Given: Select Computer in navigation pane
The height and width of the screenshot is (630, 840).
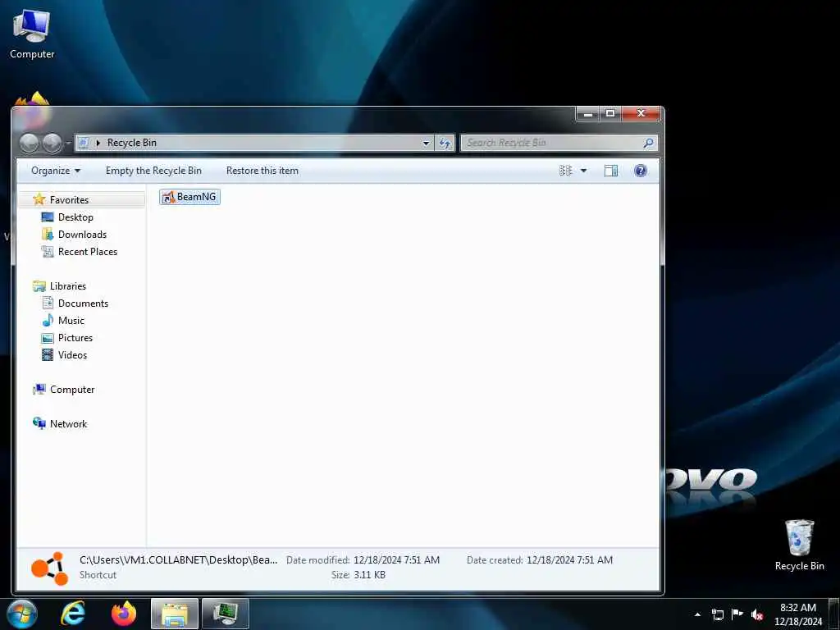Looking at the screenshot, I should (72, 390).
